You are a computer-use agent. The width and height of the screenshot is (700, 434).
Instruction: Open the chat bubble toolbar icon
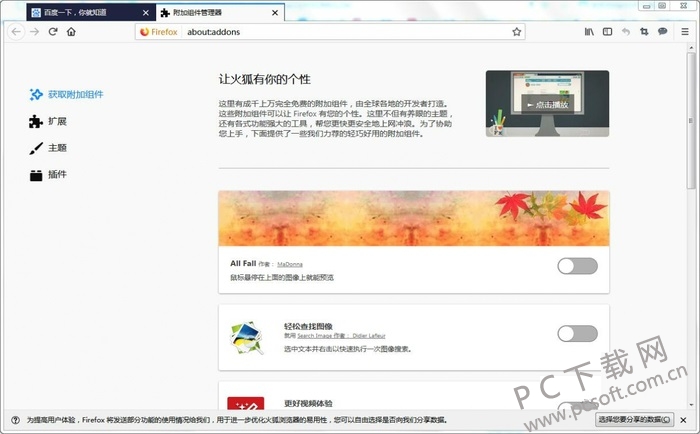[662, 31]
